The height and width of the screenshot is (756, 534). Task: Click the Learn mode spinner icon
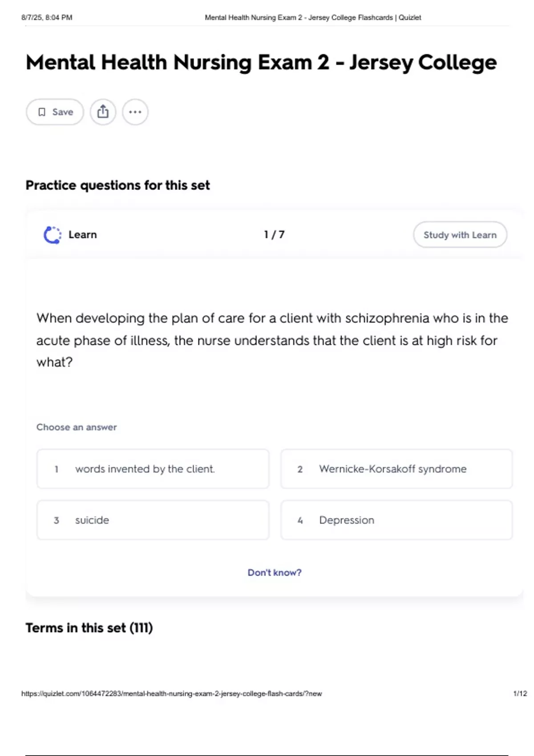[x=53, y=235]
